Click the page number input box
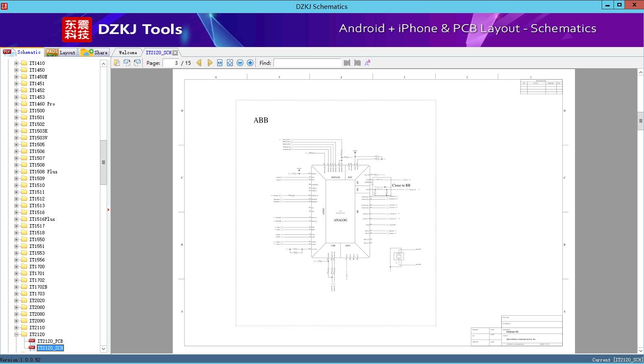 click(171, 63)
